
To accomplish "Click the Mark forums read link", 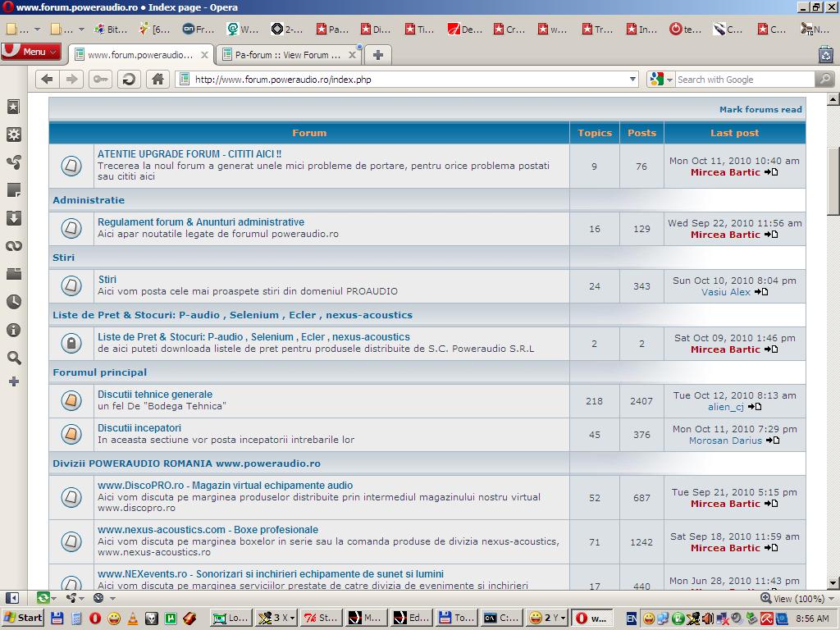I will [760, 109].
